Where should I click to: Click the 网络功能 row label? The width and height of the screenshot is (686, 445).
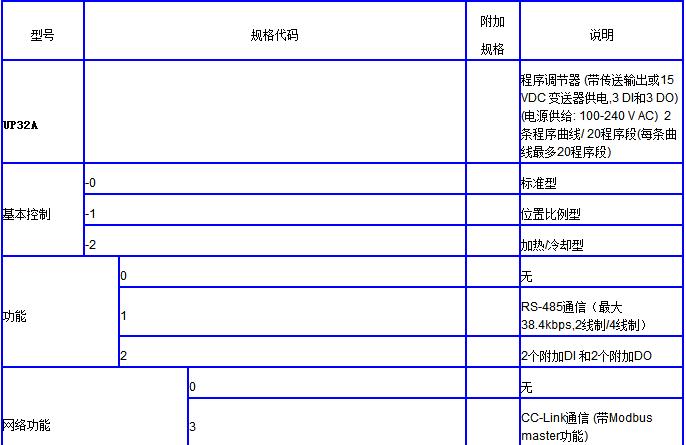27,425
